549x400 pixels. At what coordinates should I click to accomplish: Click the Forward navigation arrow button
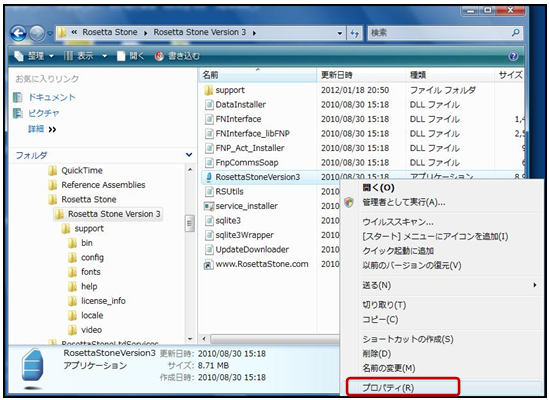[37, 34]
